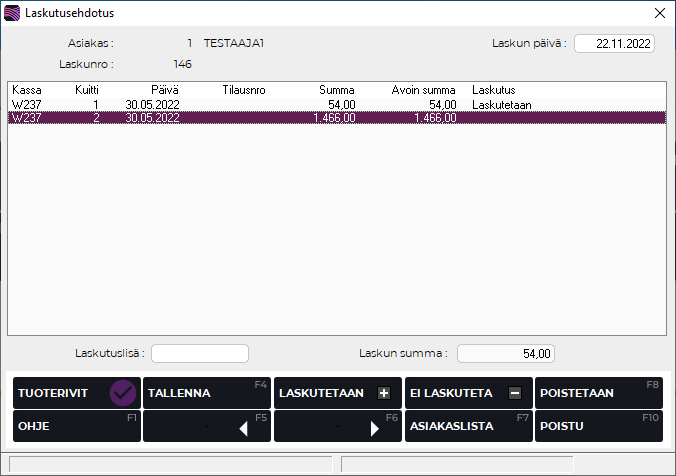The height and width of the screenshot is (476, 676).
Task: Click the minus icon on Ei laskuteta
Action: click(514, 393)
